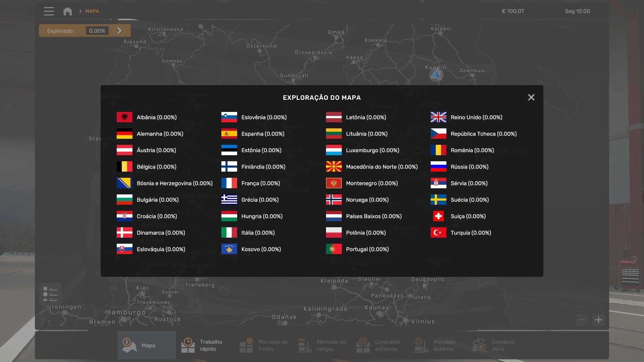Viewport: 644px width, 362px height.
Task: Select Sérvia (0.00%) entry
Action: click(x=459, y=183)
